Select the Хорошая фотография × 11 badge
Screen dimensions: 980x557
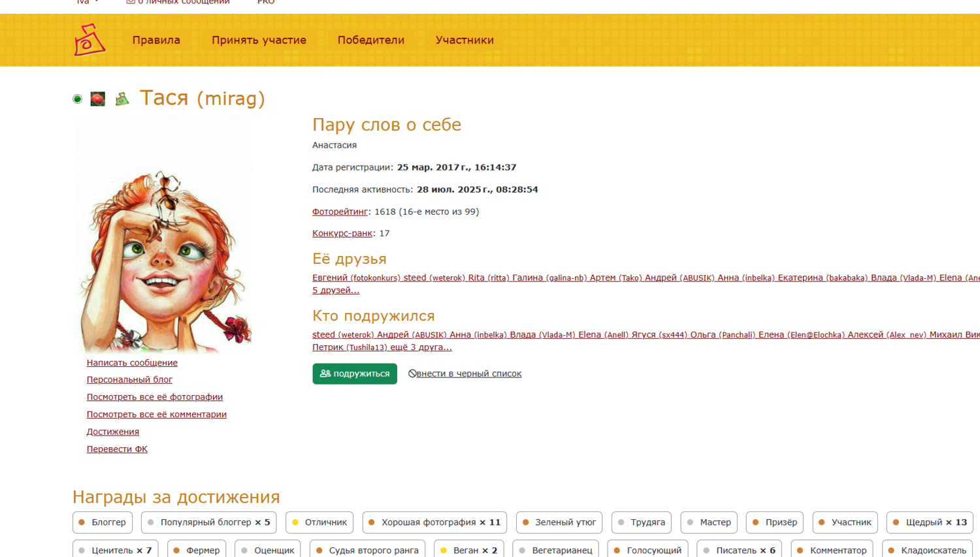434,522
